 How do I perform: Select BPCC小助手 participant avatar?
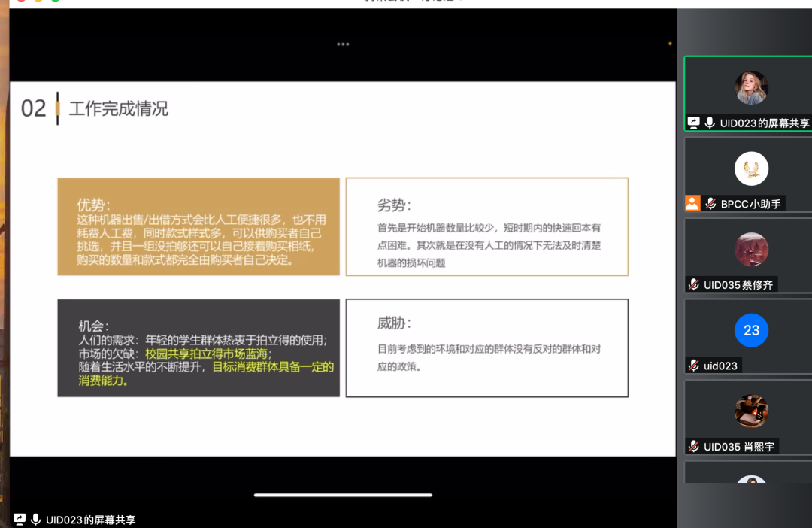(751, 168)
